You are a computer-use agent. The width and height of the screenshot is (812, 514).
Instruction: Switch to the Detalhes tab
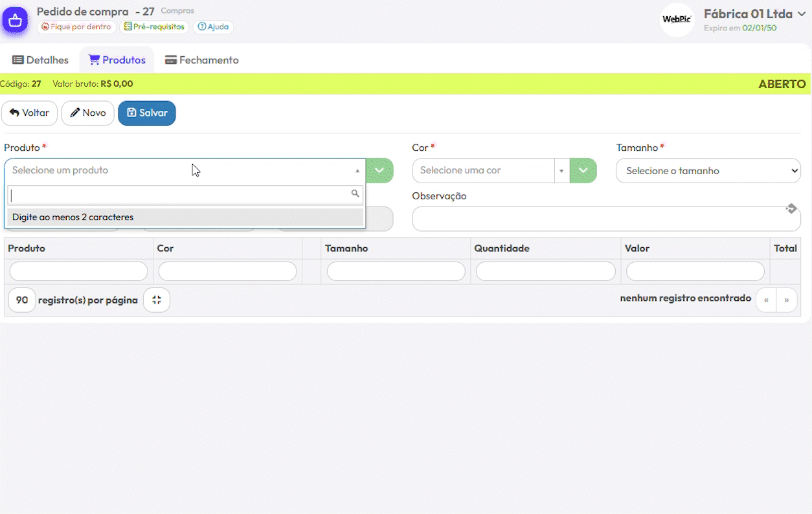pos(41,60)
